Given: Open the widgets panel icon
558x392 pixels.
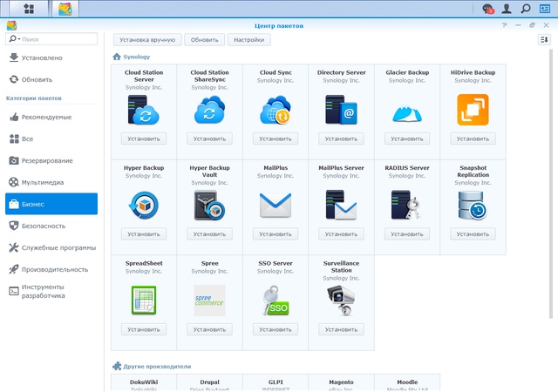Looking at the screenshot, I should point(544,8).
